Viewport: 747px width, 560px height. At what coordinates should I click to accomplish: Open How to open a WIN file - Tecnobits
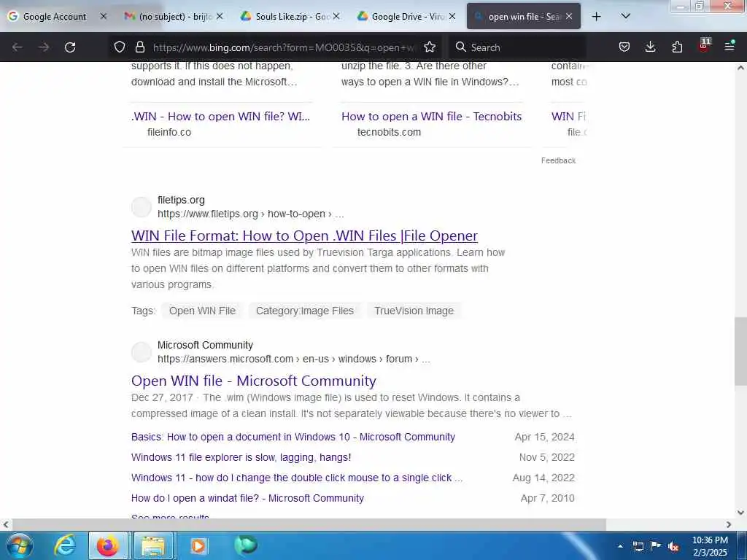pyautogui.click(x=432, y=116)
